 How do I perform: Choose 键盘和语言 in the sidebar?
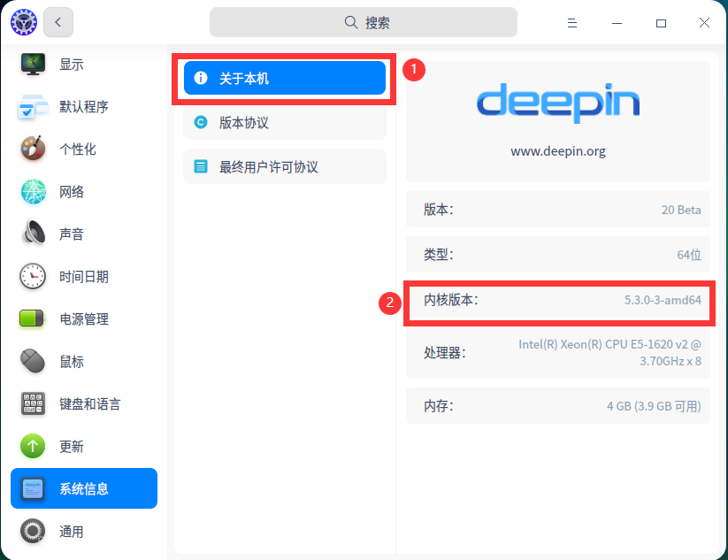point(84,404)
